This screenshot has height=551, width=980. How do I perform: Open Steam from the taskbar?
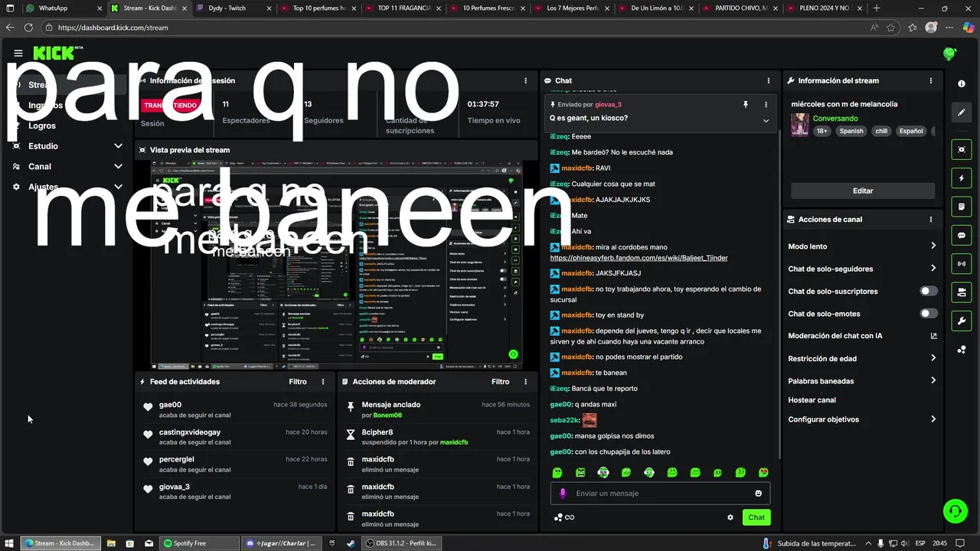pyautogui.click(x=351, y=543)
